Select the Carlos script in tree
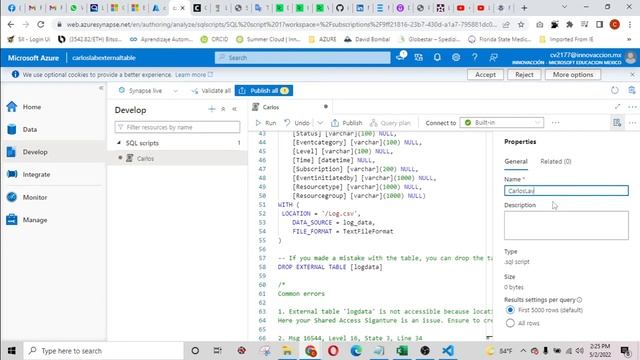 145,158
